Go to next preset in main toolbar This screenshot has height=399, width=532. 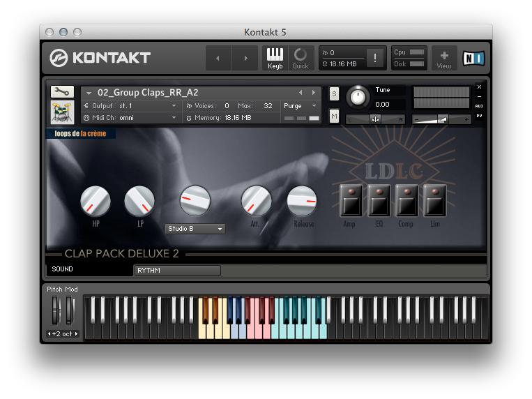point(245,58)
